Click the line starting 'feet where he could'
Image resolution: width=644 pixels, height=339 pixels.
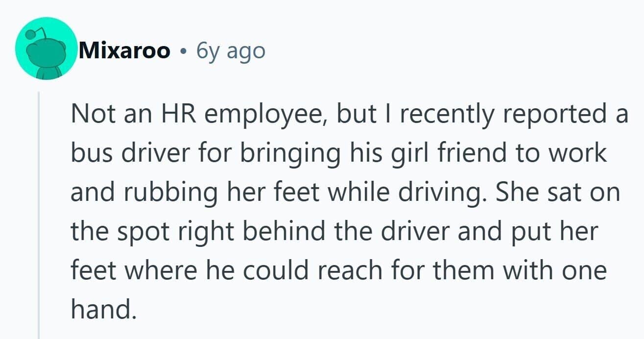point(339,271)
